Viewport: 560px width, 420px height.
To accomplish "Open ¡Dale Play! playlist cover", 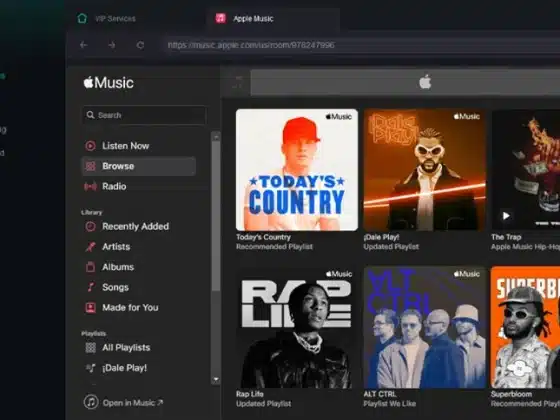I will (x=425, y=170).
